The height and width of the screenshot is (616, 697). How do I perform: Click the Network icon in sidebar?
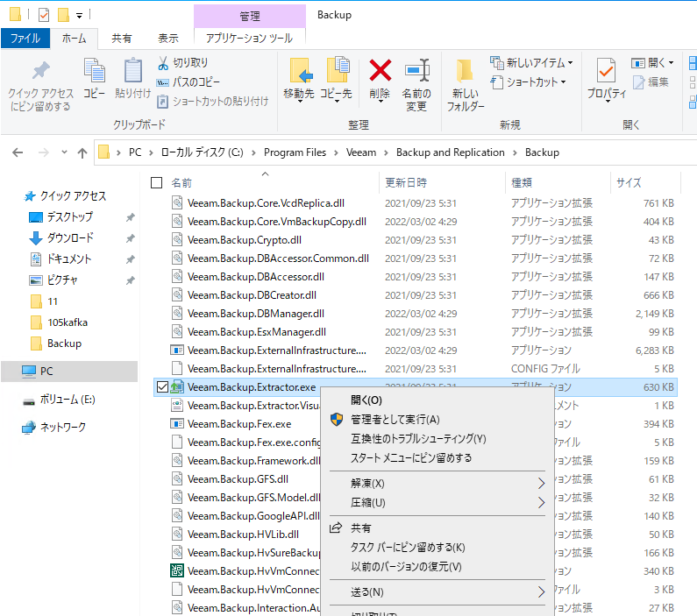point(29,428)
